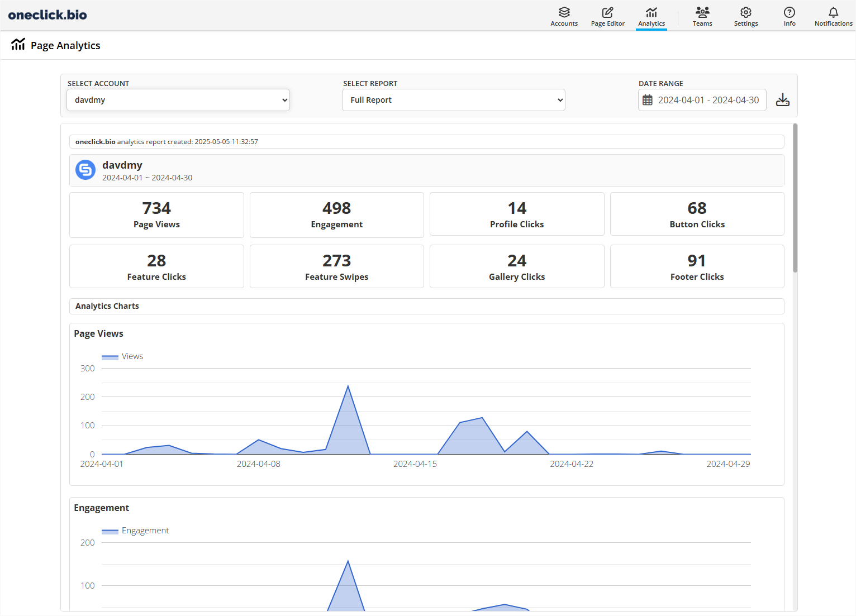Click the highest peak in the Page Views chart
The width and height of the screenshot is (856, 616).
pyautogui.click(x=348, y=386)
